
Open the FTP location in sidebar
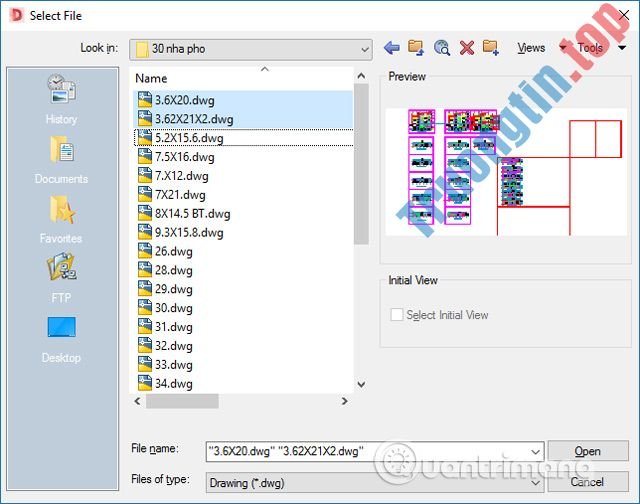pyautogui.click(x=61, y=278)
